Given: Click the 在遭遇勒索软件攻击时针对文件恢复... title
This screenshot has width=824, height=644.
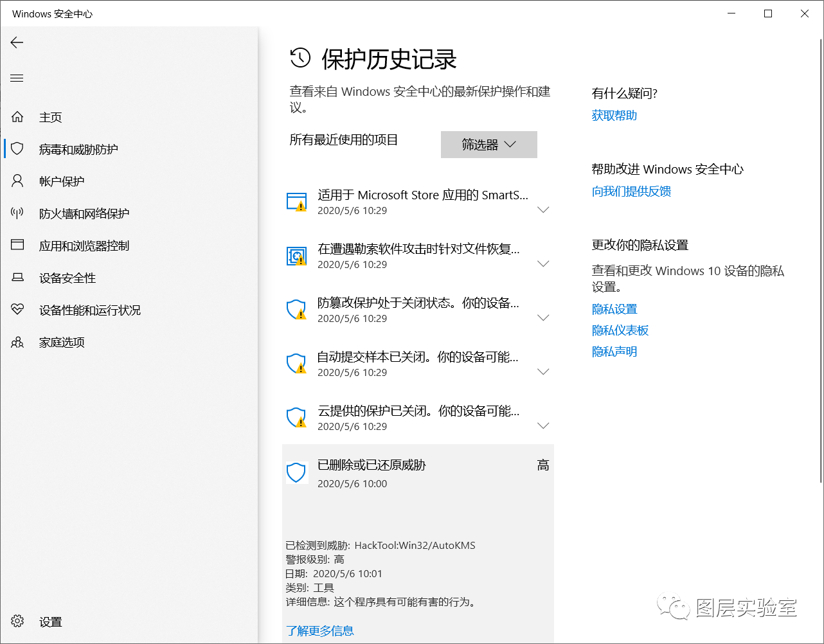Looking at the screenshot, I should pyautogui.click(x=418, y=249).
